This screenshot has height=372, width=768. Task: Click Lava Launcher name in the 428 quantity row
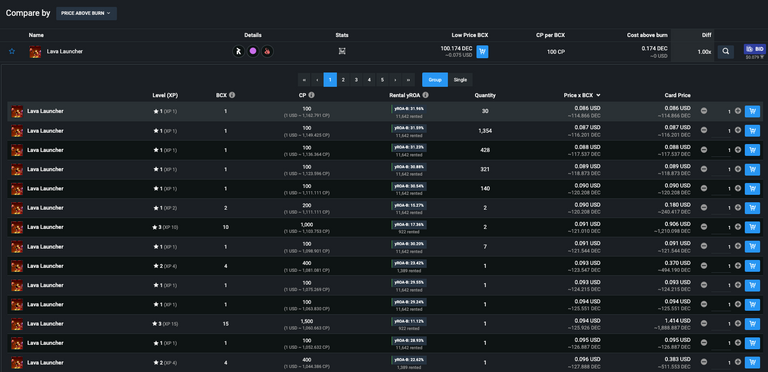[45, 150]
